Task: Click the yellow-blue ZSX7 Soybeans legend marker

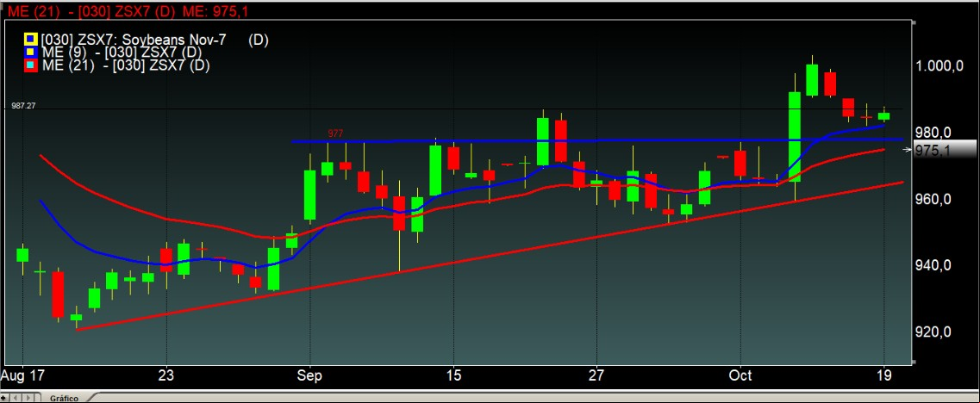Action: [x=31, y=40]
